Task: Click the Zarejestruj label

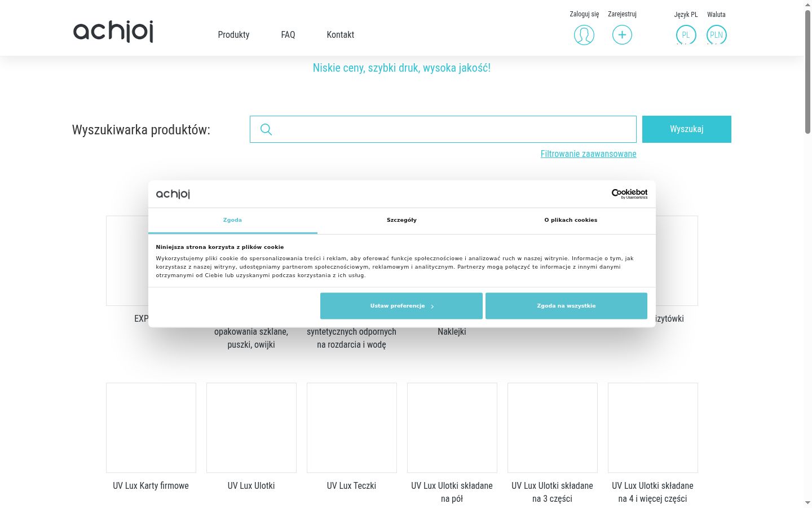Action: (x=622, y=14)
